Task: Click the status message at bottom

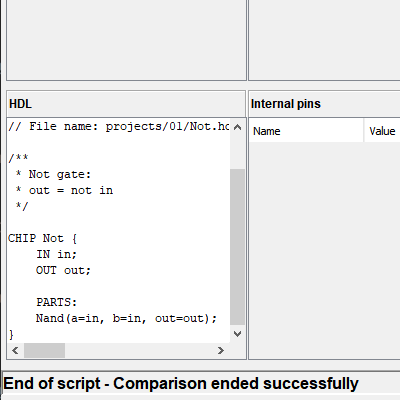Action: pyautogui.click(x=181, y=383)
